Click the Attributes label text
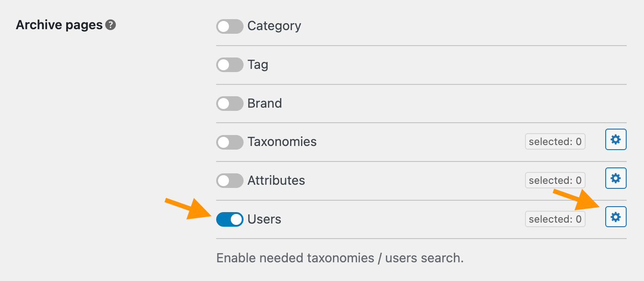Screen dimensions: 644x281 276,181
